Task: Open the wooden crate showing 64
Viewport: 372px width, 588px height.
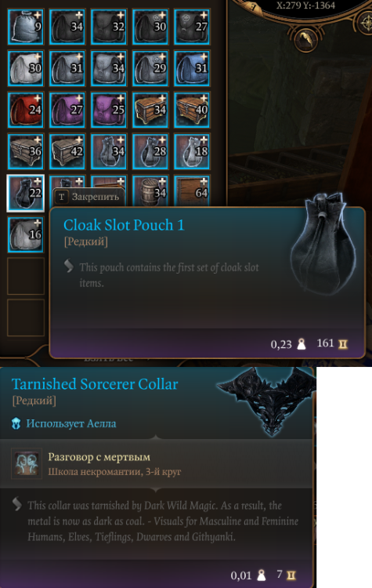Action: pos(192,191)
